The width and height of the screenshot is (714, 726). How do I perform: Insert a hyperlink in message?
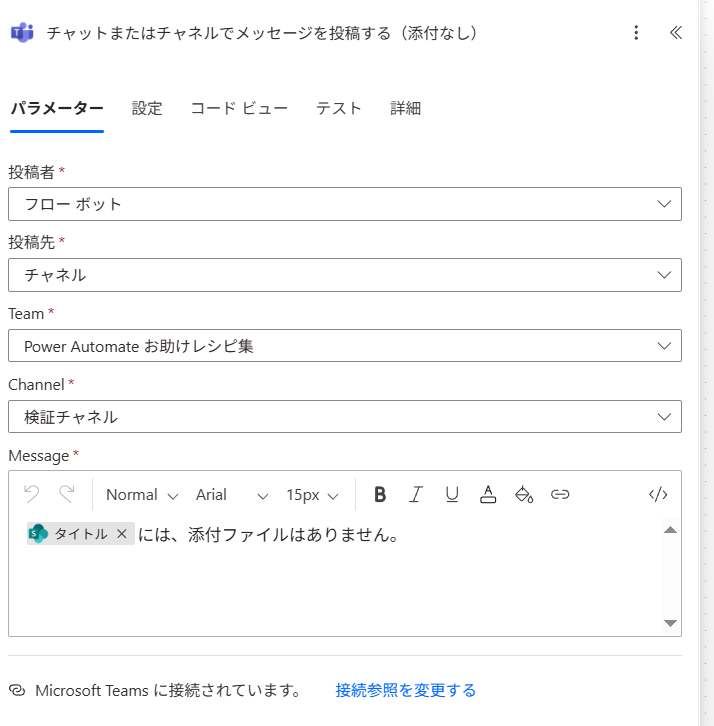(560, 494)
